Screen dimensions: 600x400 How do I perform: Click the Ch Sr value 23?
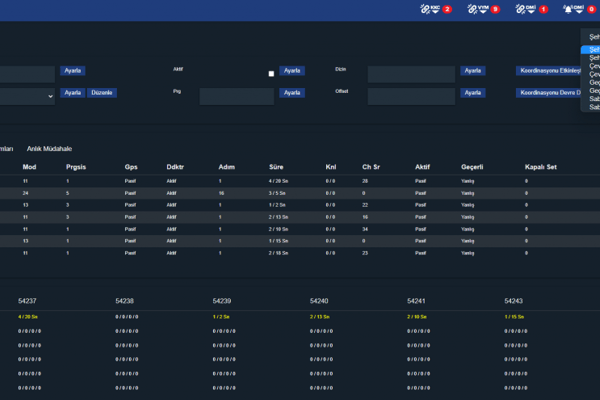365,253
